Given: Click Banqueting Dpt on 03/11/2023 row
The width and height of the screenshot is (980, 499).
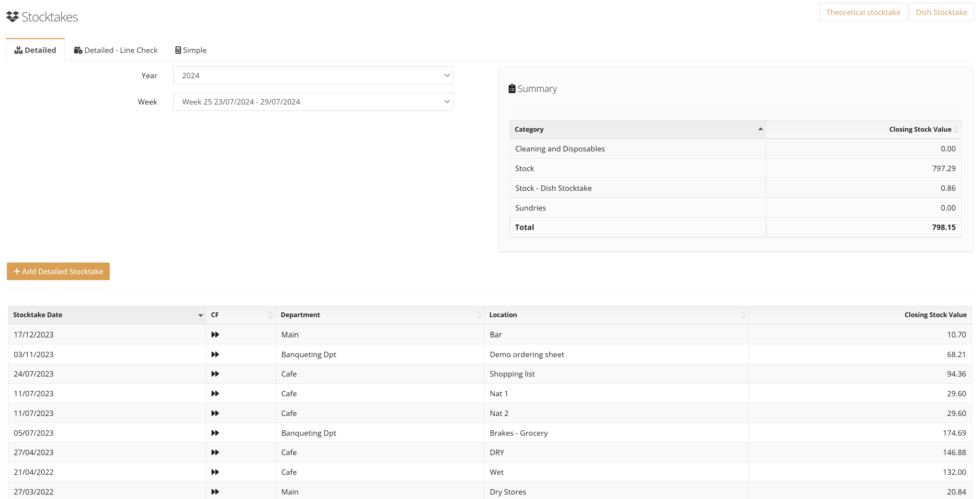Looking at the screenshot, I should (x=308, y=354).
